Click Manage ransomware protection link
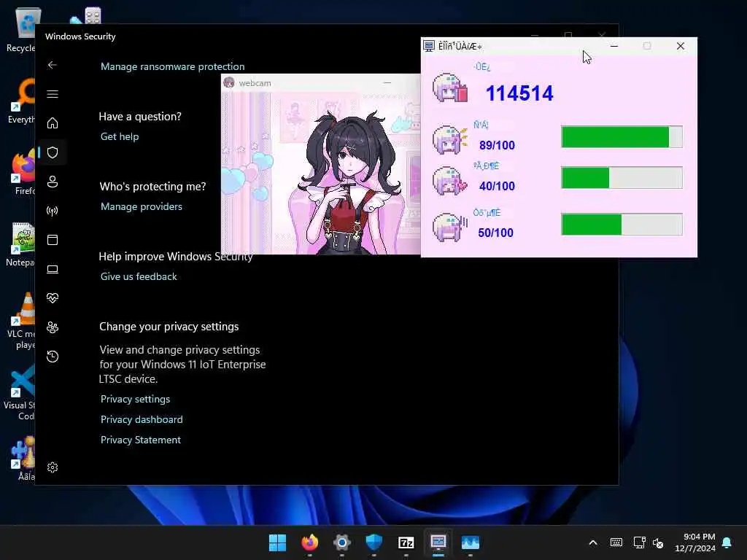Viewport: 747px width, 560px height. point(172,66)
